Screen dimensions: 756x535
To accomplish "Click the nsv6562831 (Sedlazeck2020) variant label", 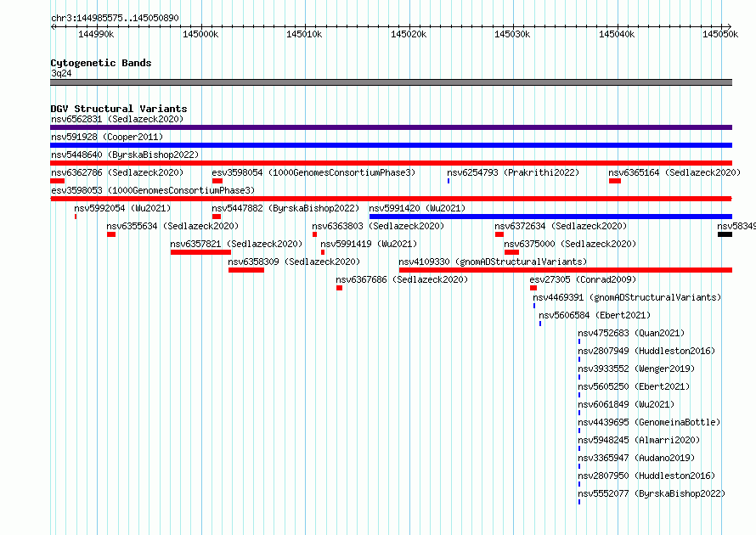I will click(117, 119).
